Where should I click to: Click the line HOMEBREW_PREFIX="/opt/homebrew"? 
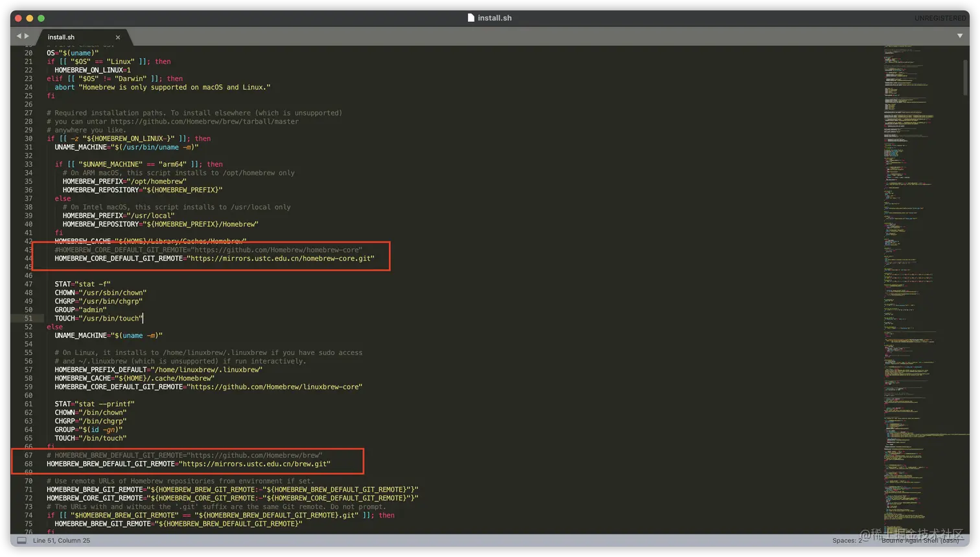(124, 182)
